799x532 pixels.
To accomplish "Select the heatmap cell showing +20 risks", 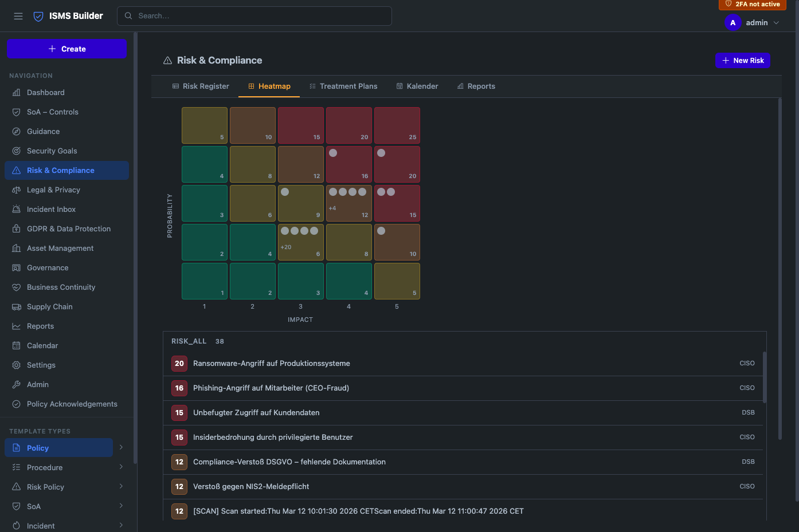I will (x=301, y=242).
